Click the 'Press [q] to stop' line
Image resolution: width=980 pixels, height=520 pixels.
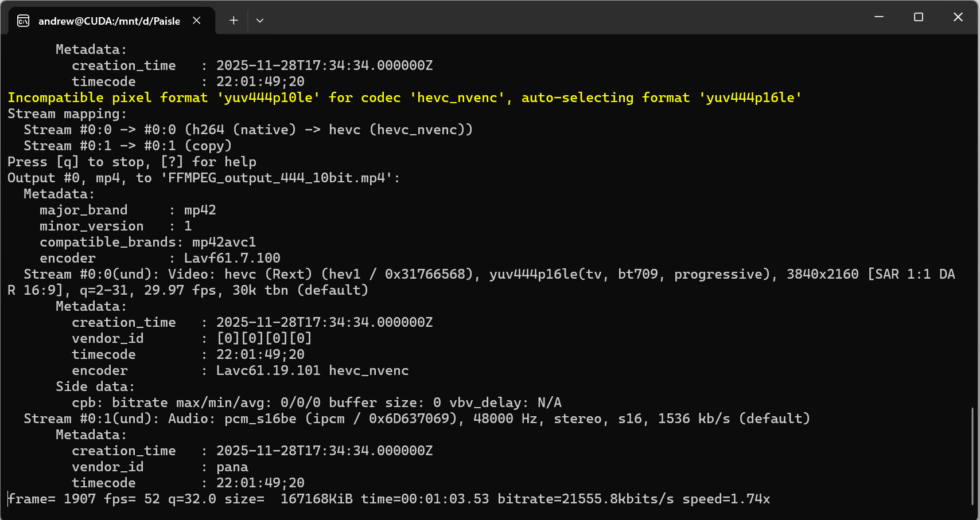coord(131,162)
